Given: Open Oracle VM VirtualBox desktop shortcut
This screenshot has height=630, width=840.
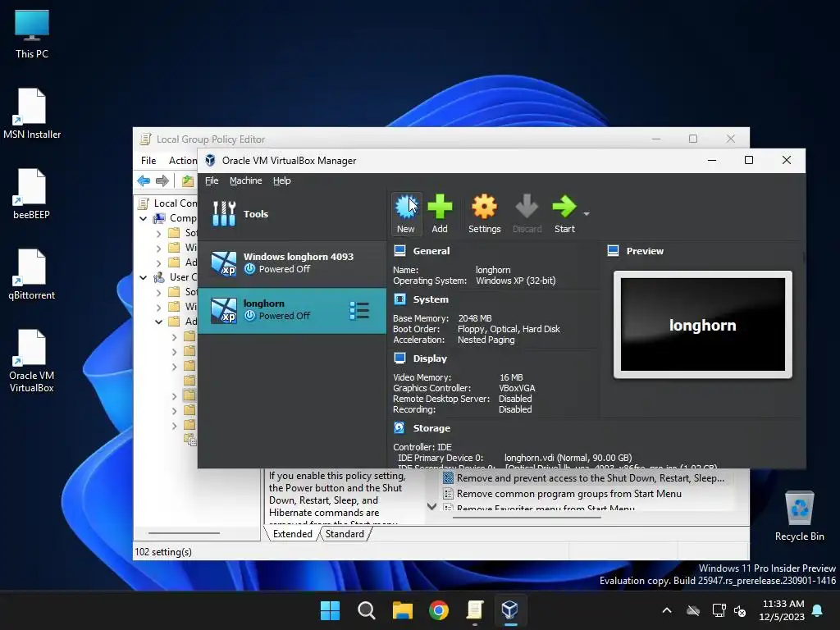Looking at the screenshot, I should 32,362.
